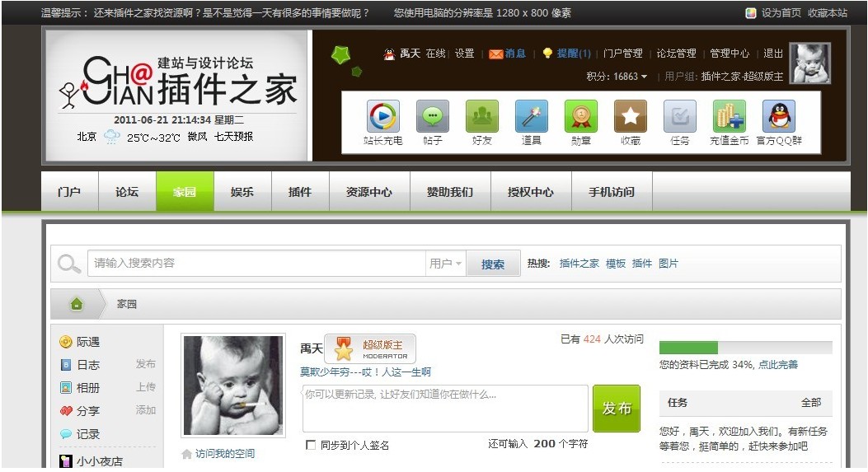
Task: Click the 日志 blog icon in sidebar
Action: point(65,365)
